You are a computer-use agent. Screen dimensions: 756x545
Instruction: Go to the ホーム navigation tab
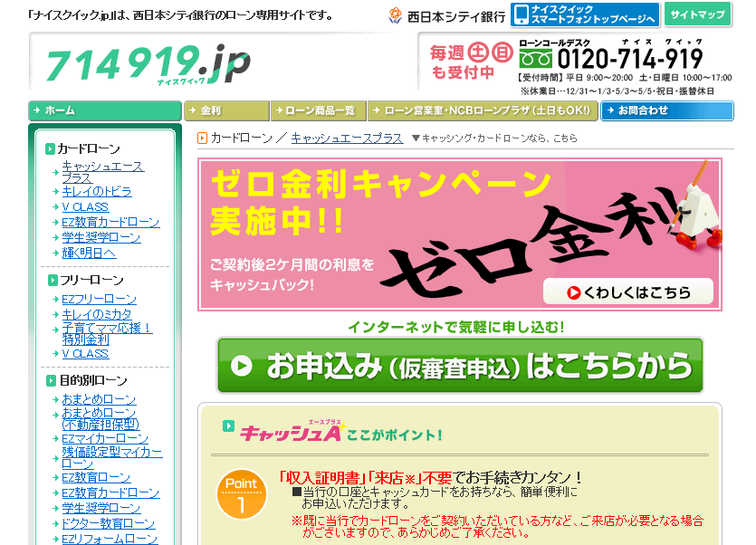click(x=105, y=110)
